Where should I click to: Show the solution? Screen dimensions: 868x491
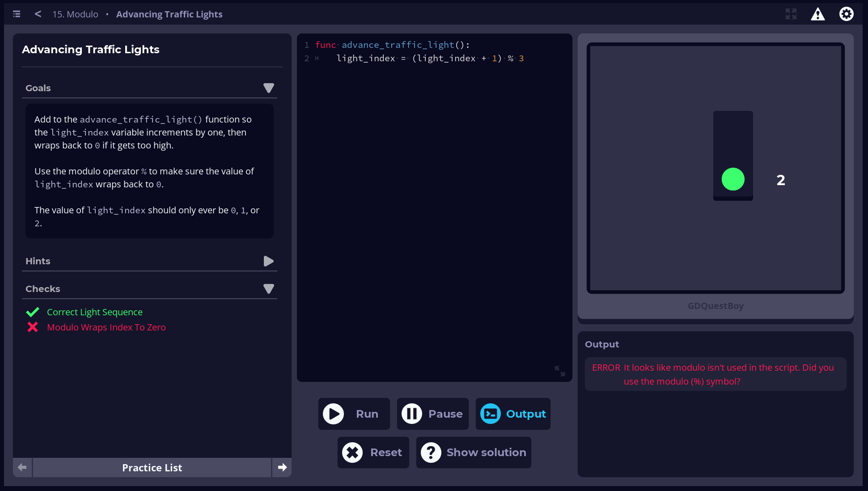(474, 453)
